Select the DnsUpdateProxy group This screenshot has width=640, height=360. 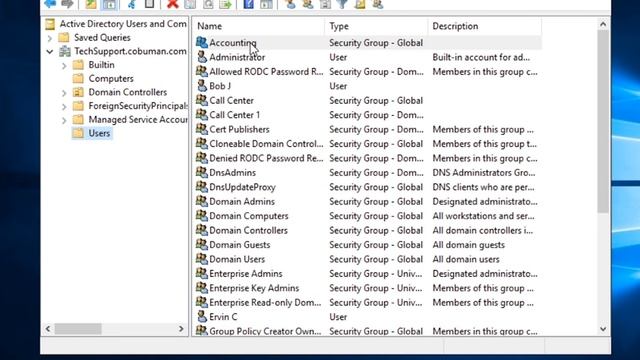(x=242, y=187)
